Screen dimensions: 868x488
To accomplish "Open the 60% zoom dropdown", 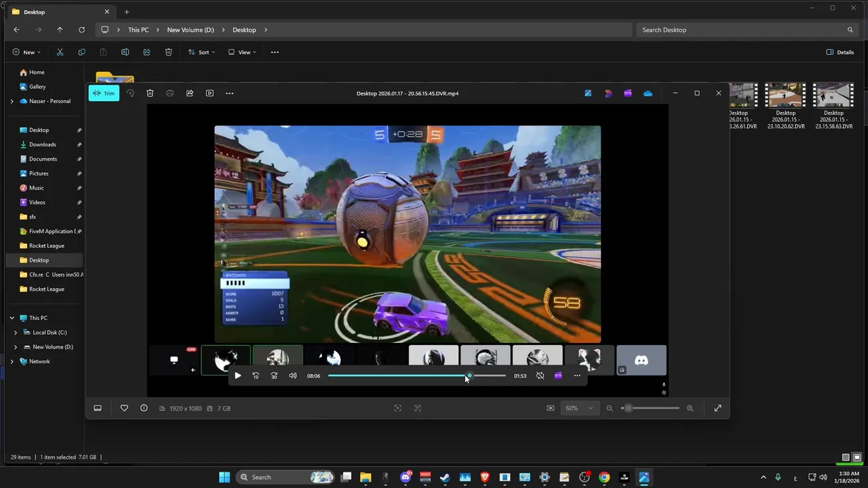I will (579, 408).
